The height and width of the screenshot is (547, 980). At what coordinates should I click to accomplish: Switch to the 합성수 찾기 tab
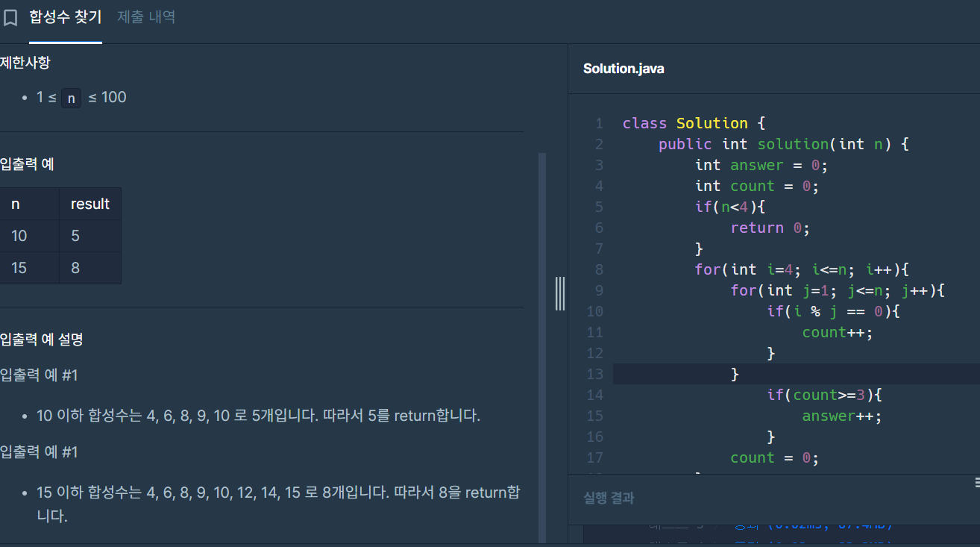tap(66, 17)
